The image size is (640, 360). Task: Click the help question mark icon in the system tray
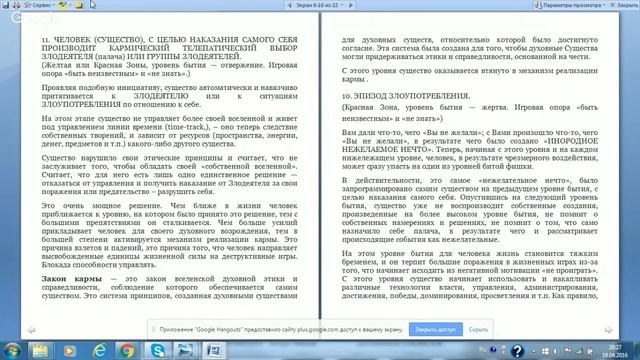[x=517, y=351]
